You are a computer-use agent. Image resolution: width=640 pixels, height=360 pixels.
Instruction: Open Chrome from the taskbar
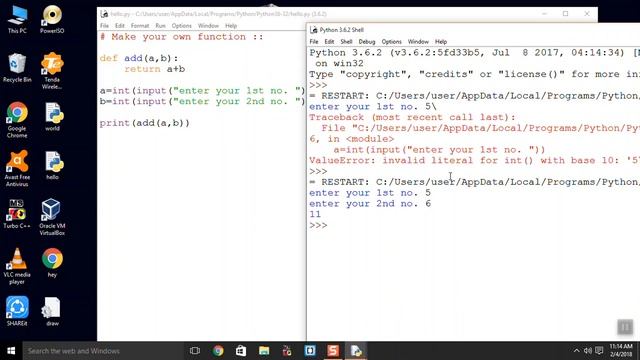click(x=218, y=351)
